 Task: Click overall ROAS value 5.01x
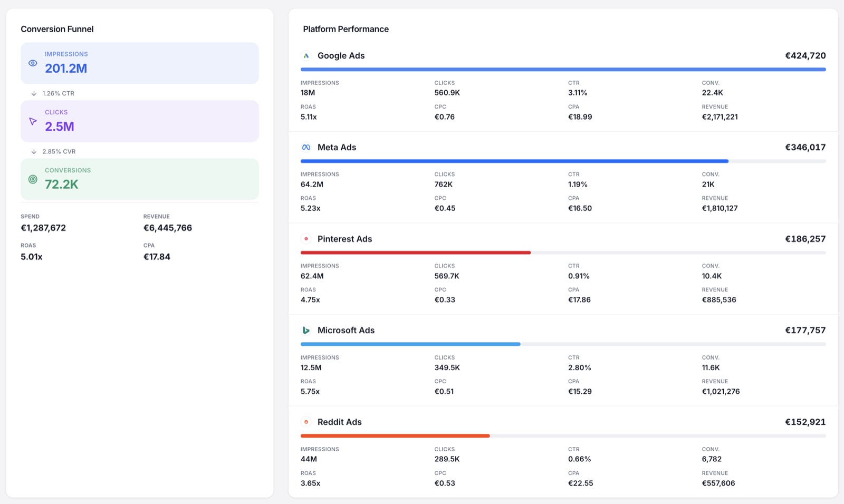[32, 257]
